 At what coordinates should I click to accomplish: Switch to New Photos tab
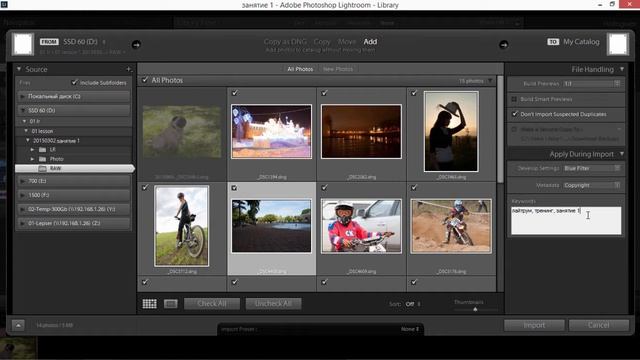pyautogui.click(x=338, y=69)
